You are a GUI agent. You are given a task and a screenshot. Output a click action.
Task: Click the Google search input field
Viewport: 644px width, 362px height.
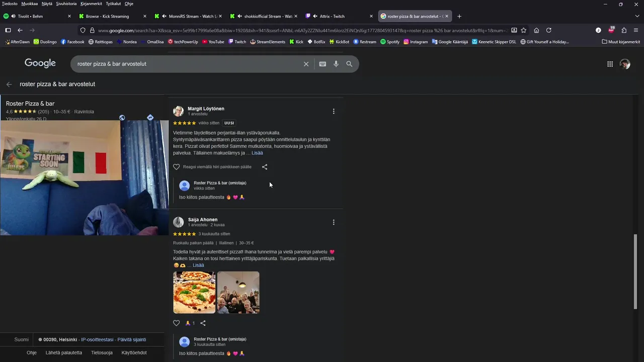pyautogui.click(x=186, y=64)
